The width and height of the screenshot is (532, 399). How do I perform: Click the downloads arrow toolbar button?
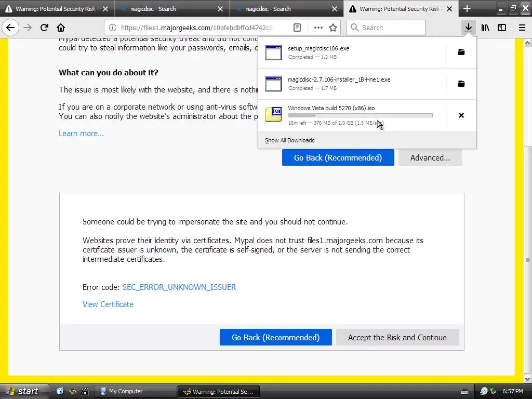pyautogui.click(x=468, y=28)
